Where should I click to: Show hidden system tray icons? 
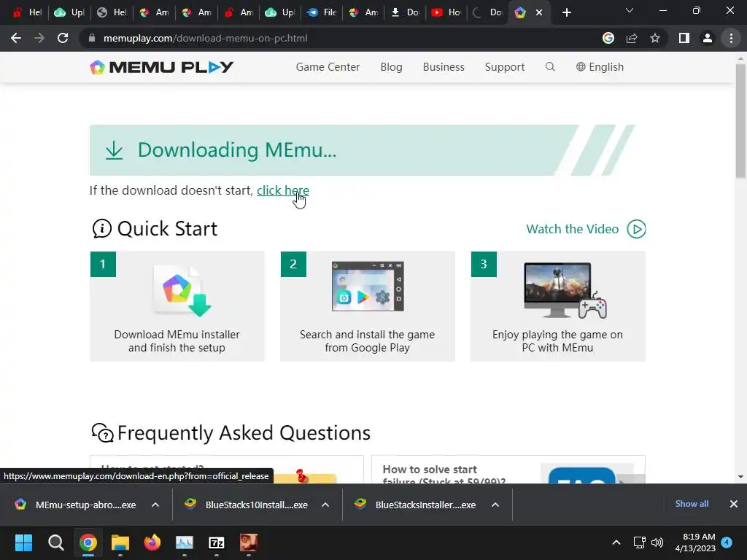tap(616, 542)
